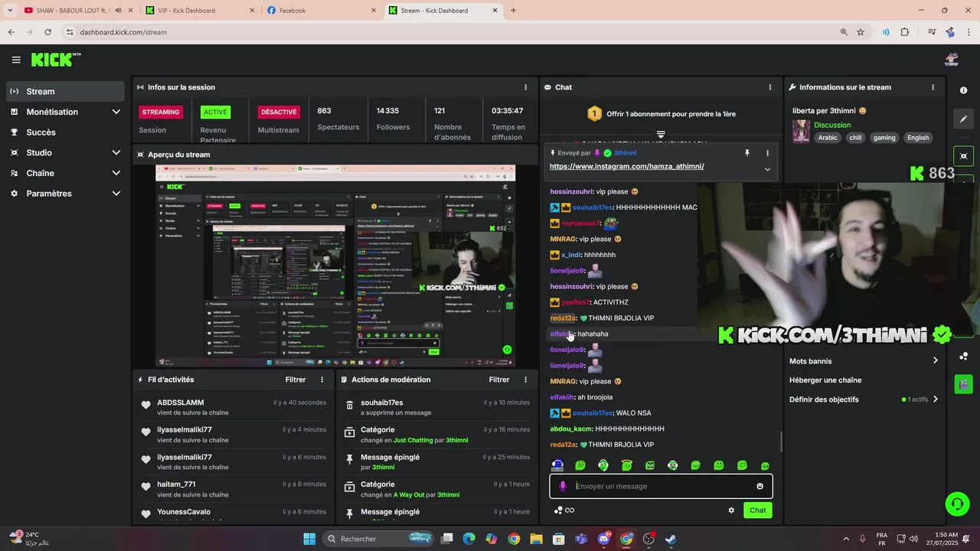Screen dimensions: 980x551
Task: Open a new browser tab
Action: click(x=513, y=11)
